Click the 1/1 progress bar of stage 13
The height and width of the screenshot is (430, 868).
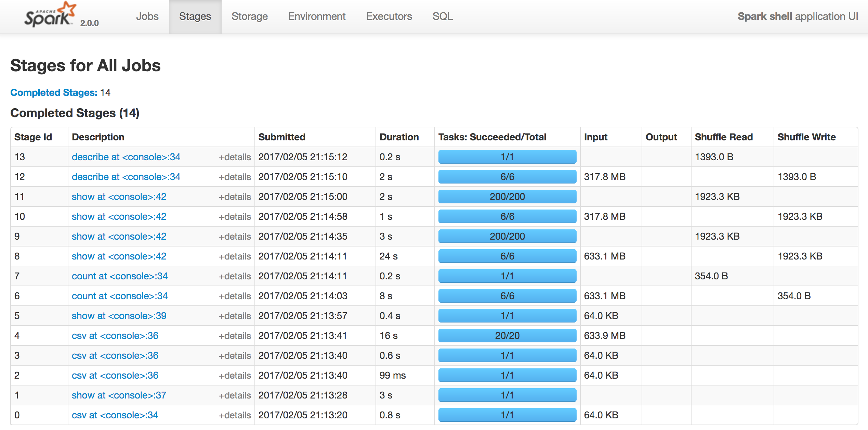click(x=507, y=157)
